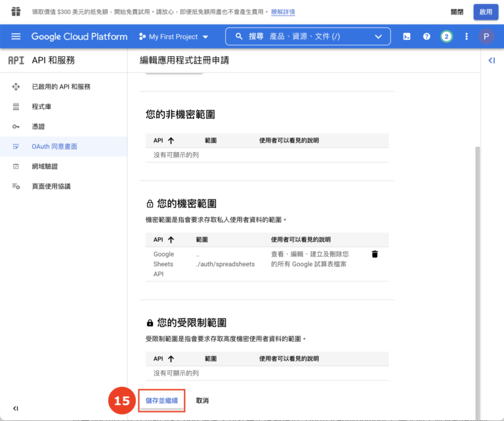Expand the search bar dropdown arrow
Image resolution: width=504 pixels, height=421 pixels.
pos(378,37)
